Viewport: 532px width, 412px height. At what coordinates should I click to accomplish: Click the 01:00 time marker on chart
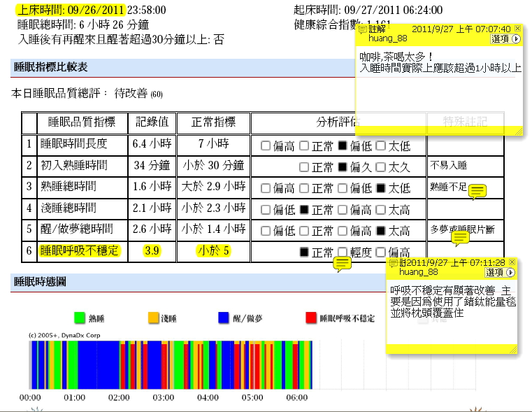(75, 397)
